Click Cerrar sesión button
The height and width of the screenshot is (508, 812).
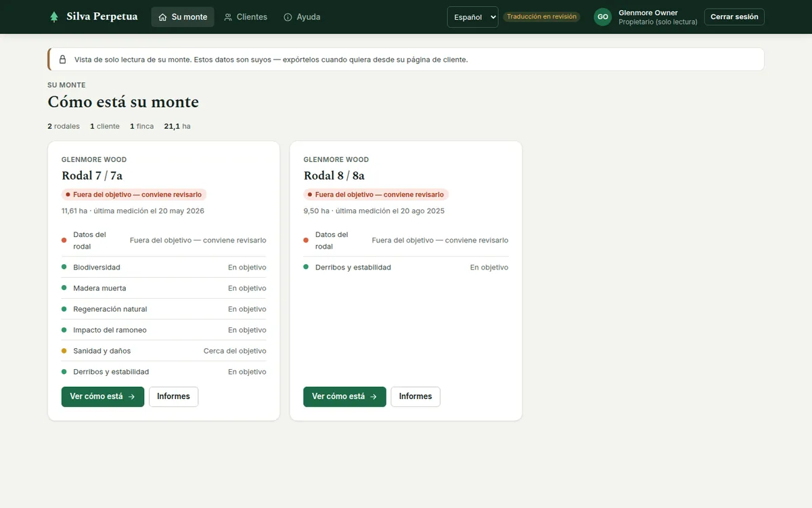(x=734, y=17)
